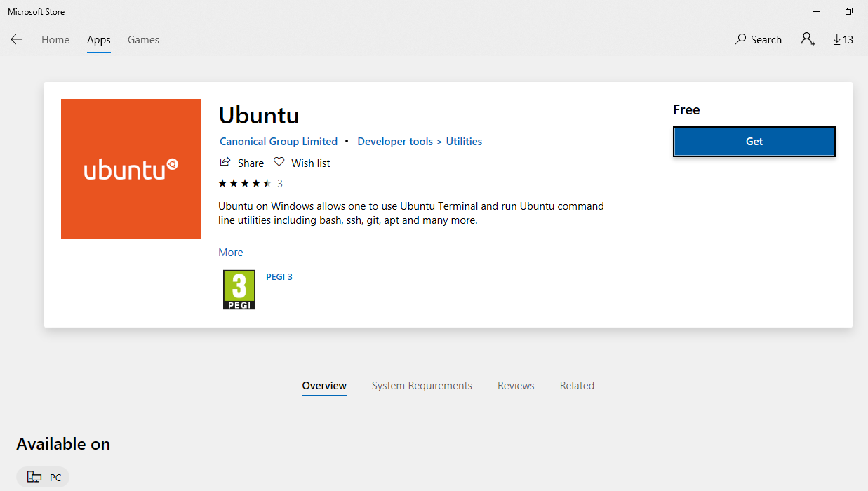Go to the Home tab
868x491 pixels.
point(55,40)
